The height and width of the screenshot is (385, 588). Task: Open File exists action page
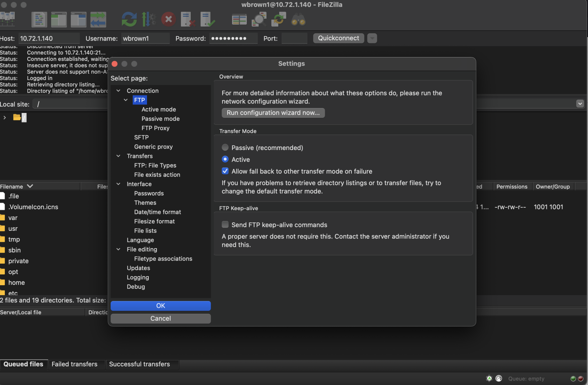(157, 175)
